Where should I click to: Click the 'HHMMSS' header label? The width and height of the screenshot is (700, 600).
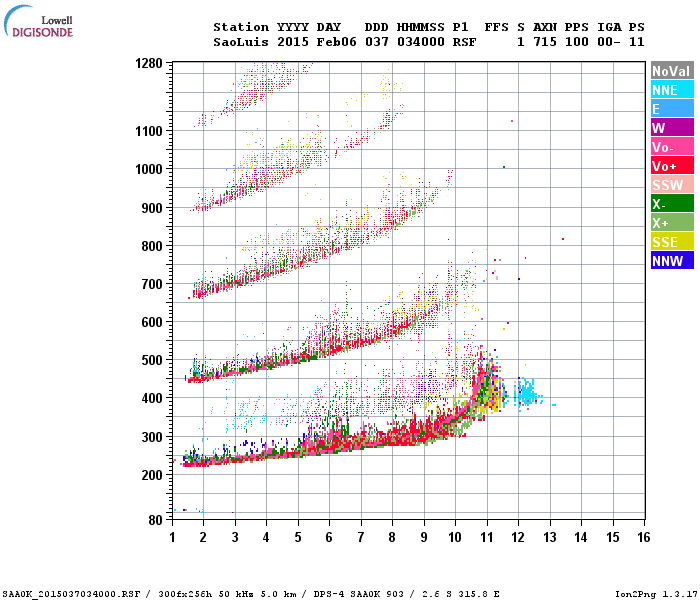click(421, 27)
